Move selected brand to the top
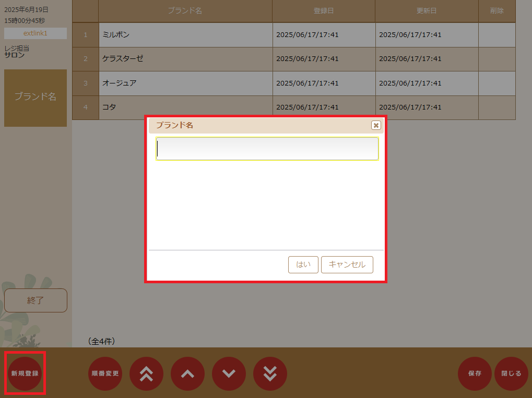The image size is (532, 398). coord(147,373)
